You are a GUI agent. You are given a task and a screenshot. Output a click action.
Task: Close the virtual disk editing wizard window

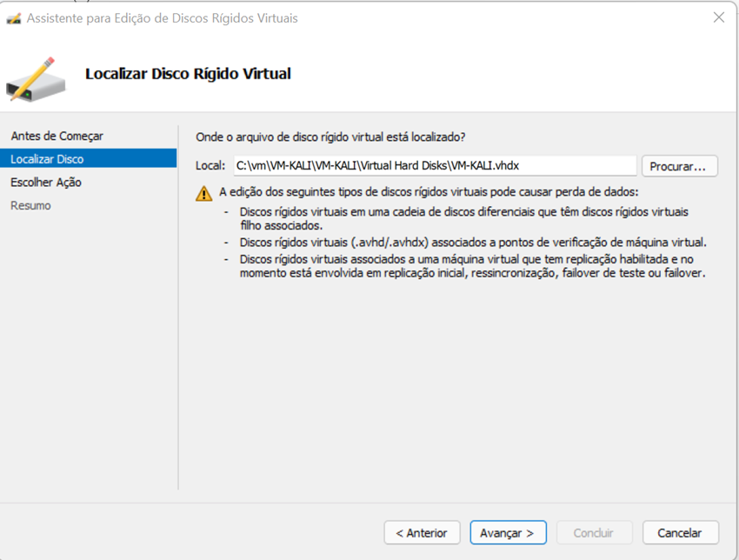coord(718,17)
